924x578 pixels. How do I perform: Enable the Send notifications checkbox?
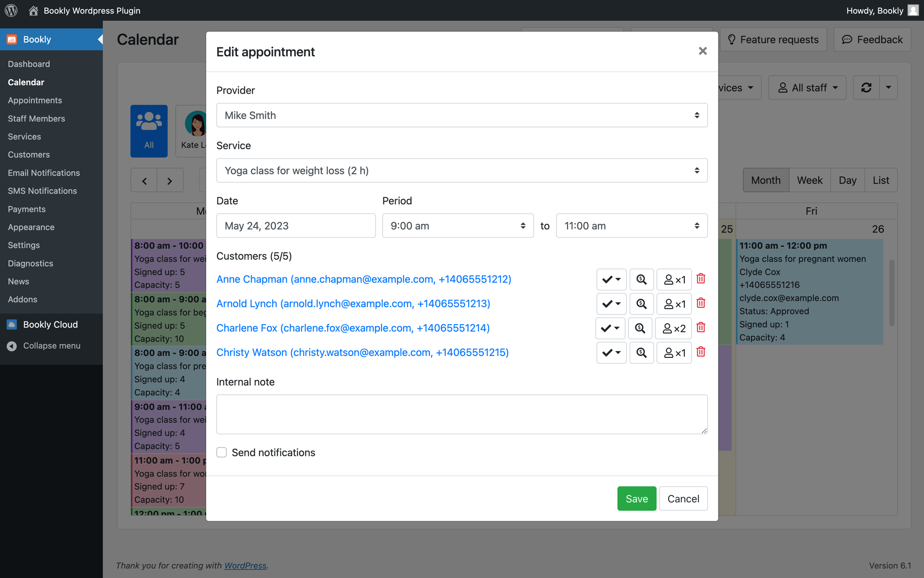click(222, 452)
